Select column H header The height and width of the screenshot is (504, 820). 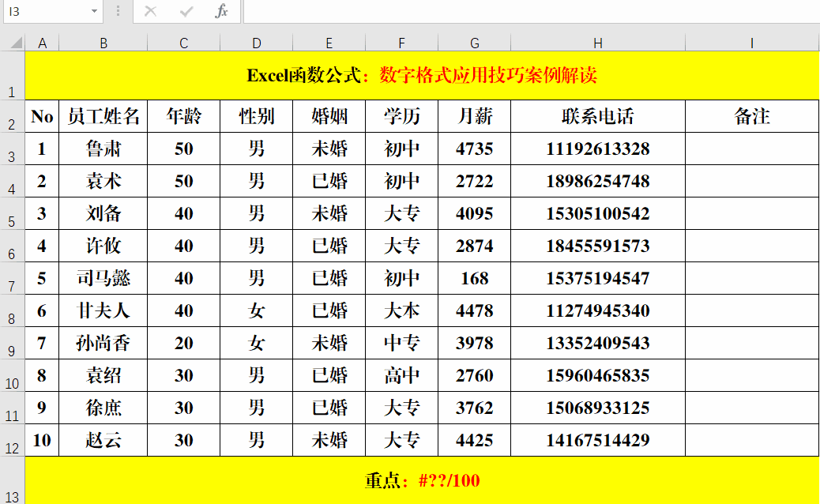tap(598, 43)
